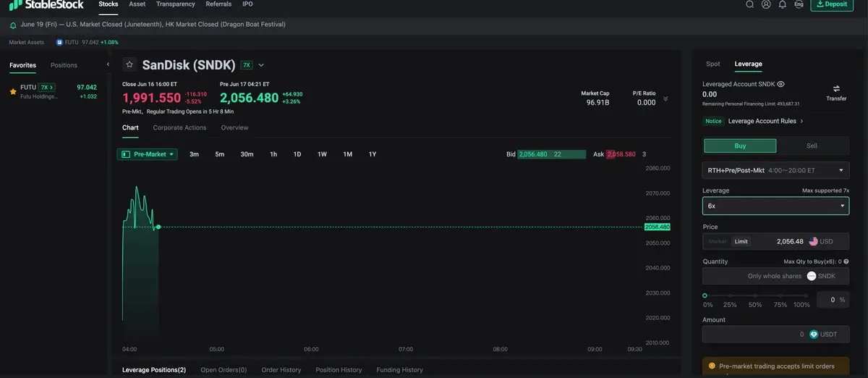Click the gold star beside FUTU
Viewport: 868px width, 378px height.
coord(13,92)
